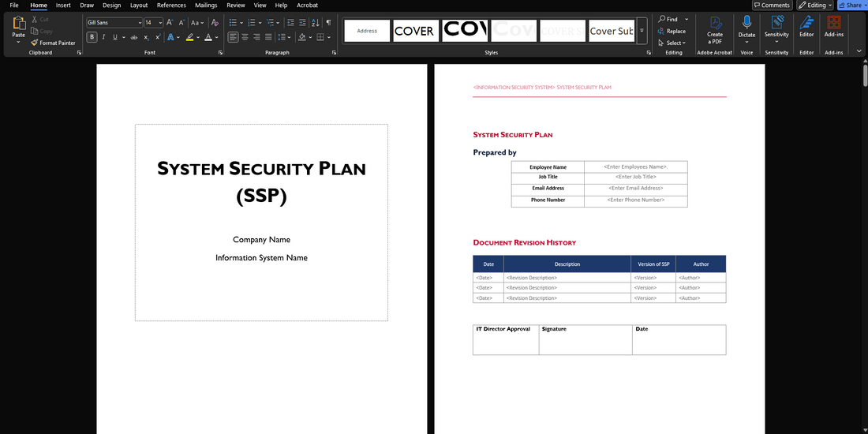Viewport: 868px width, 434px height.
Task: Click the Replace button
Action: [x=672, y=31]
